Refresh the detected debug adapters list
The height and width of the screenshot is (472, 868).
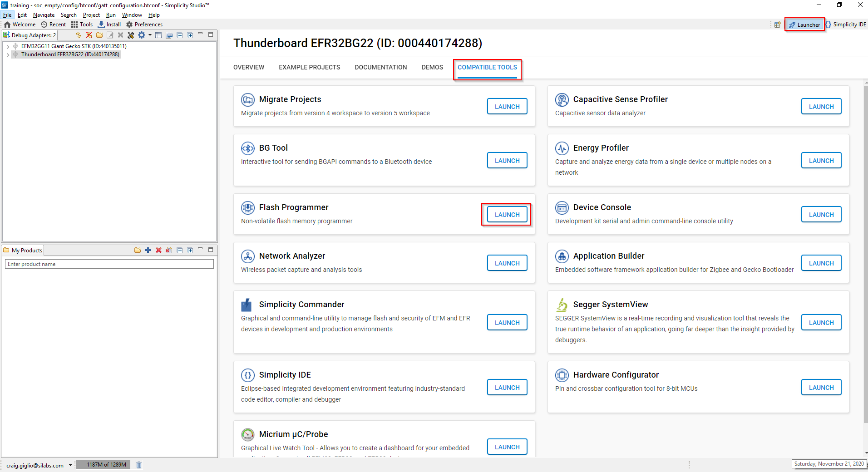(x=79, y=35)
